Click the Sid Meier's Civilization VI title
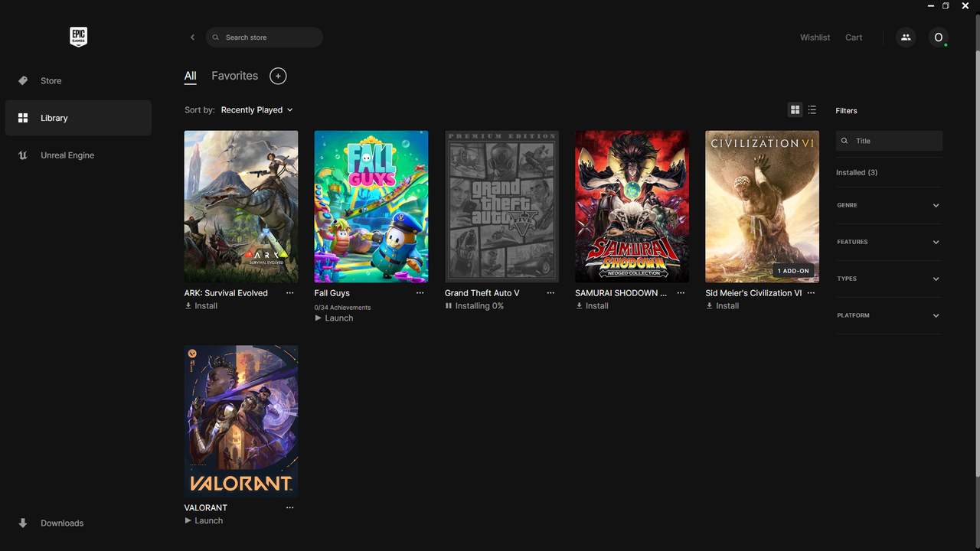 tap(753, 293)
